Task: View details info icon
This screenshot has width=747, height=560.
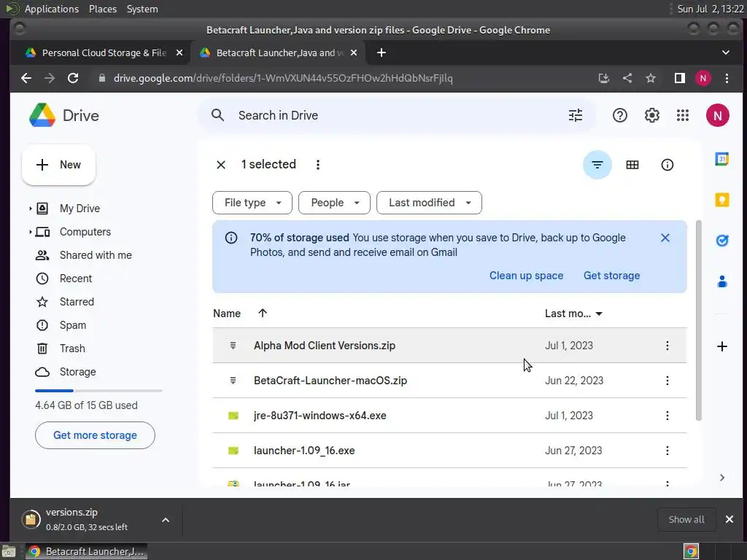Action: 667,165
